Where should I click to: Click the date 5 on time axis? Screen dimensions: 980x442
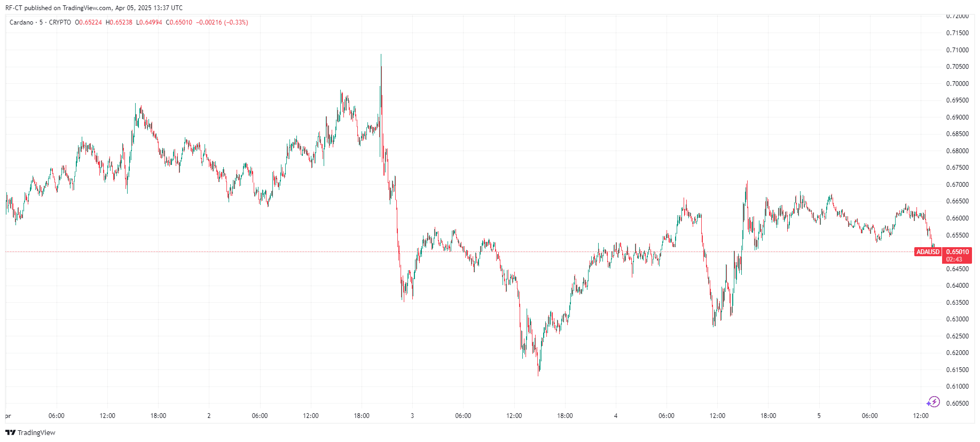coord(819,416)
